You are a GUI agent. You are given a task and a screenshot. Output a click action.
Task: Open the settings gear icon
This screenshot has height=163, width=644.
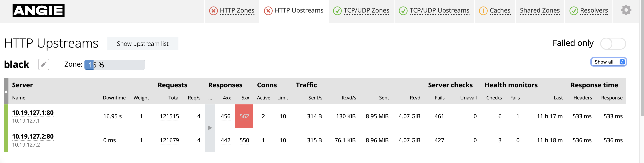626,10
